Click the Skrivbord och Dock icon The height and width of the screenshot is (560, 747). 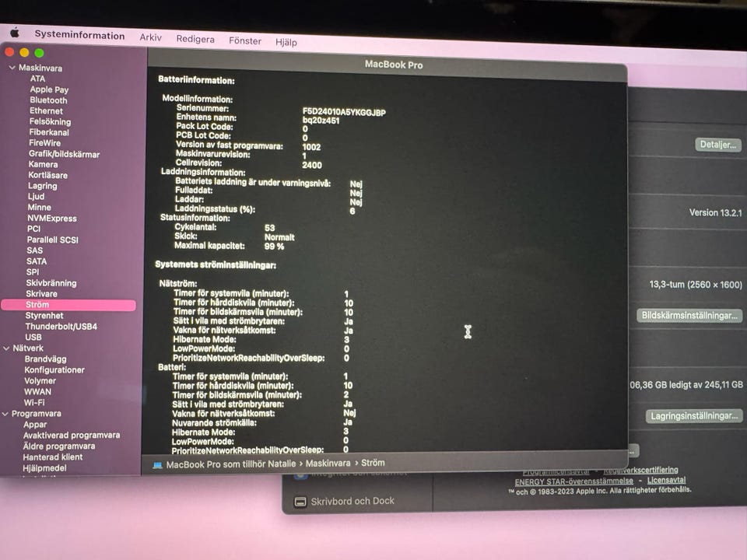point(300,502)
